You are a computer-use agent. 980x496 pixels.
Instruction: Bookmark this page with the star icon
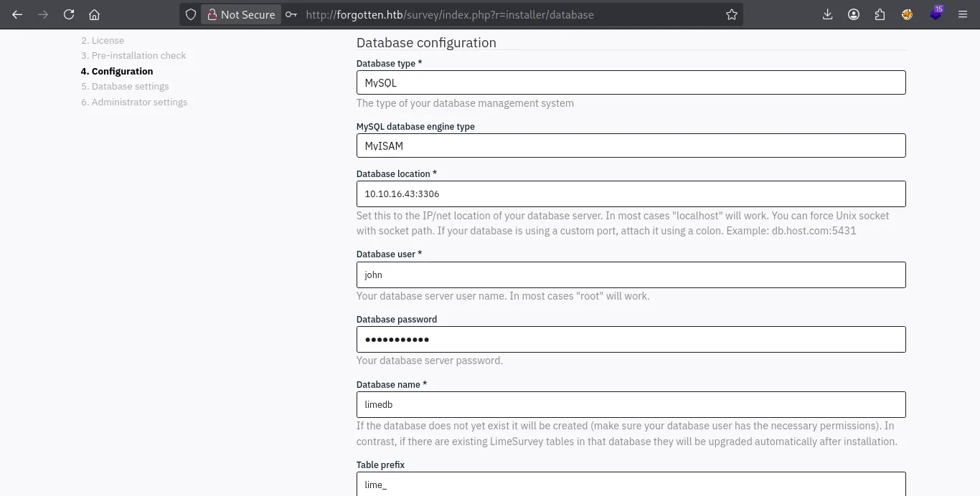point(731,14)
